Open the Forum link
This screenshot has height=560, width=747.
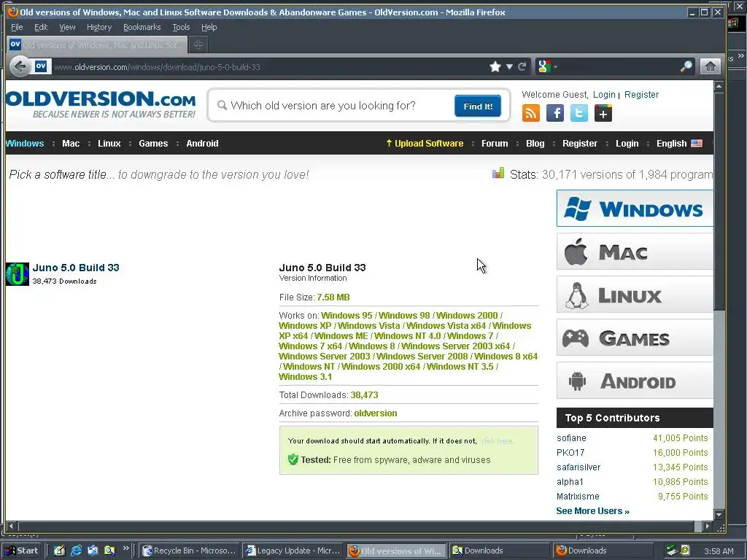(x=495, y=144)
